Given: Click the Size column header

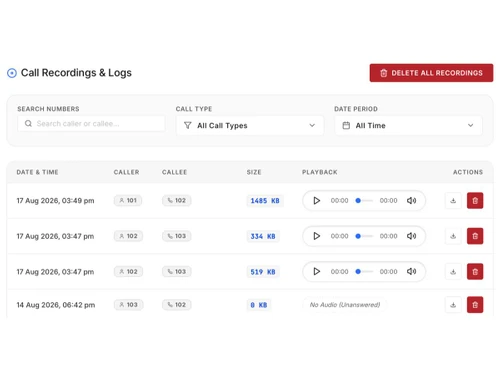Looking at the screenshot, I should coord(254,172).
